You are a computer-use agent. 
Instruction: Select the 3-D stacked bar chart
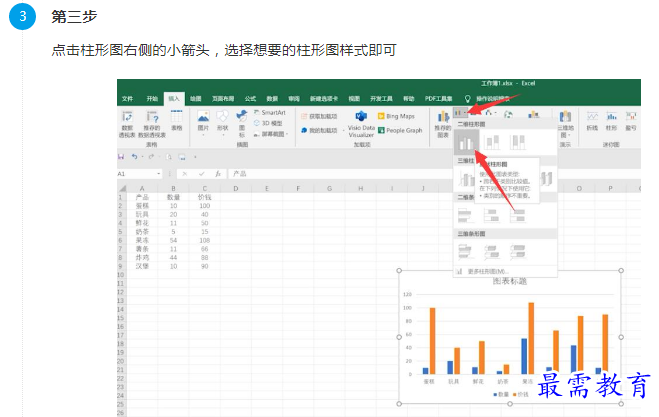491,252
